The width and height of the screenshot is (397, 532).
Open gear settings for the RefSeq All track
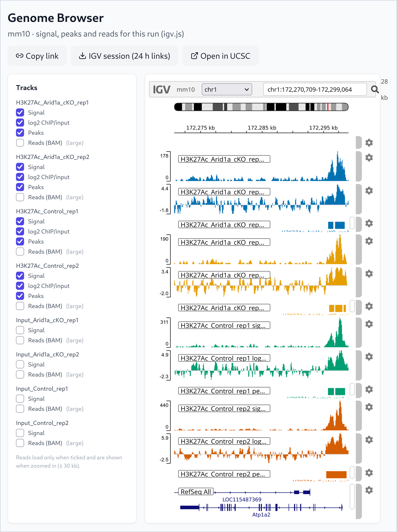pos(369,490)
